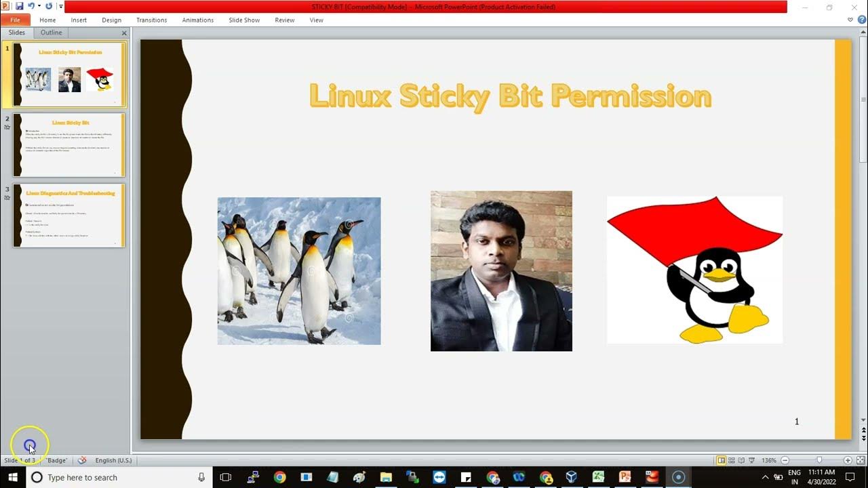Expand the ribbon with the chevron icon
The image size is (868, 488).
click(x=850, y=20)
